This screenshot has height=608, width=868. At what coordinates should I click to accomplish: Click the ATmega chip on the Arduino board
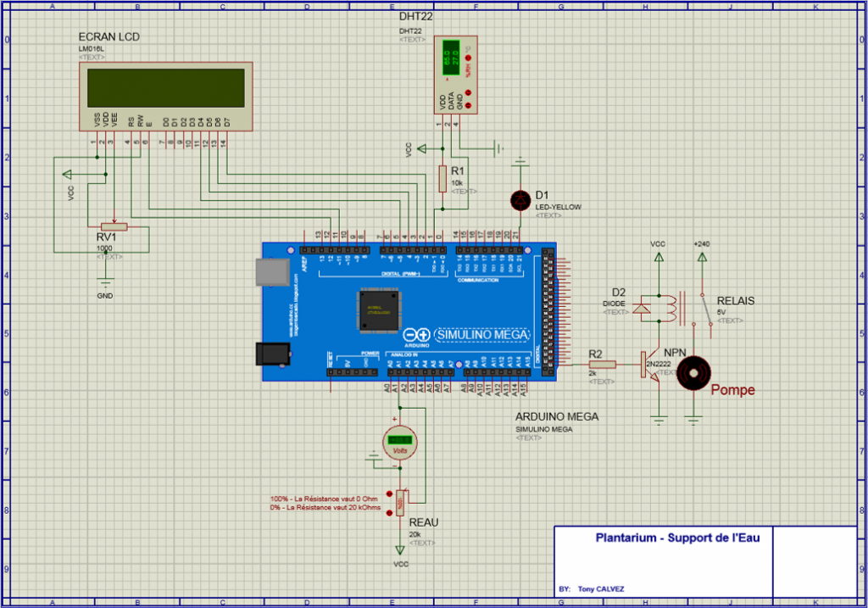click(379, 310)
